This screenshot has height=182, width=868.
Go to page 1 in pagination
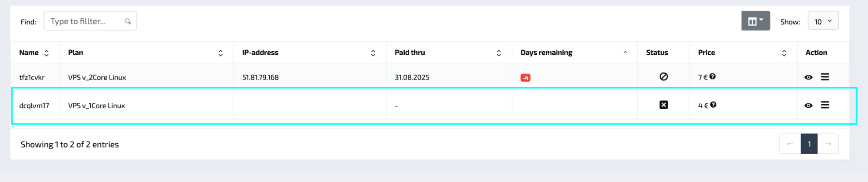point(809,144)
